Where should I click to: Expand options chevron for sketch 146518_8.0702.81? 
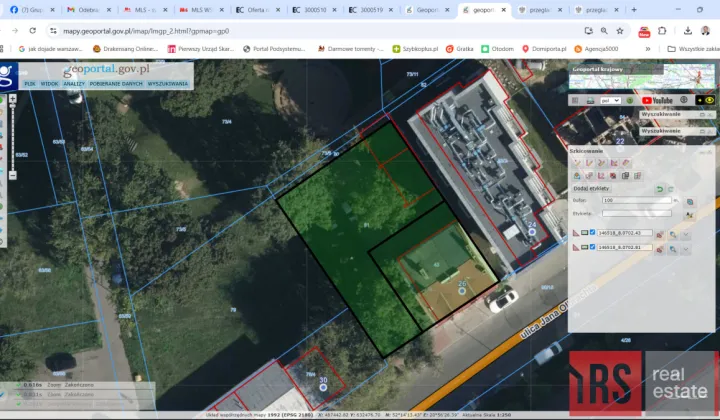[x=686, y=249]
